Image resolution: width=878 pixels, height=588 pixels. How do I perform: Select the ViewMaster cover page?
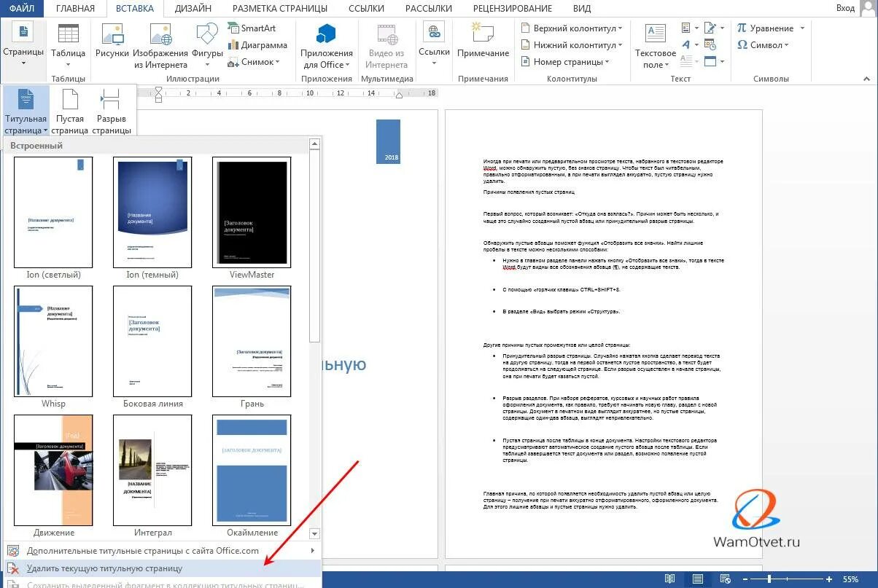(252, 219)
